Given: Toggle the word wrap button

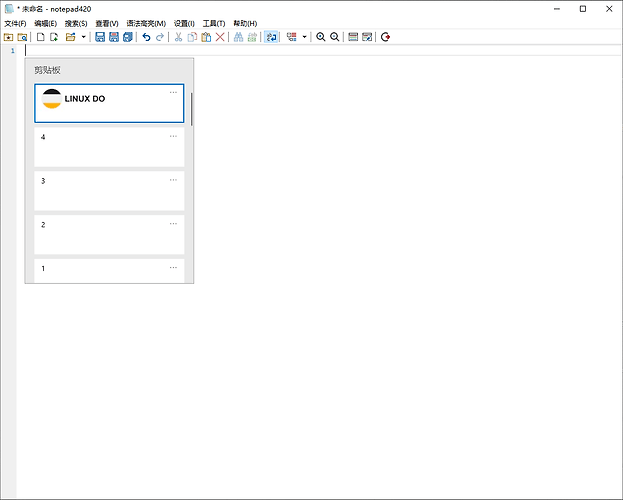Looking at the screenshot, I should click(271, 37).
